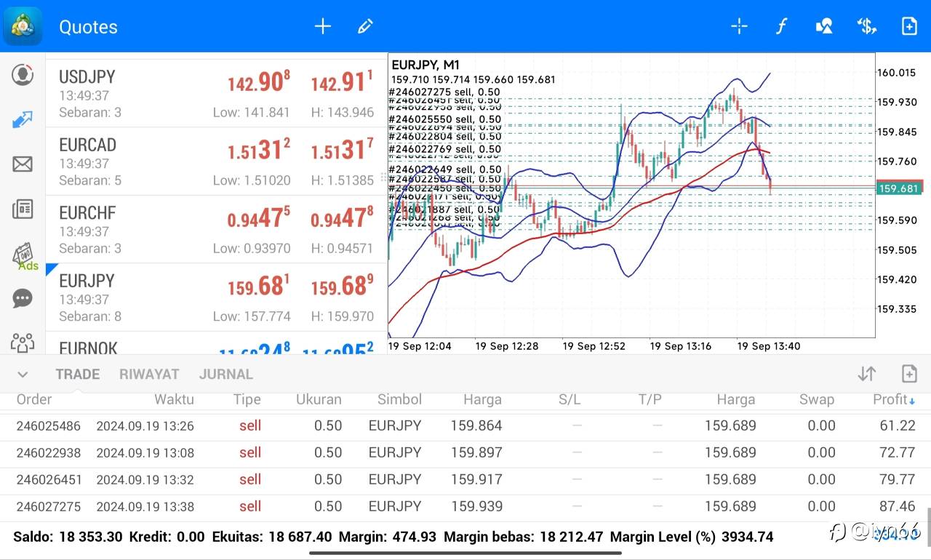Viewport: 931px width, 560px height.
Task: Click the Tipe column header
Action: click(x=247, y=399)
